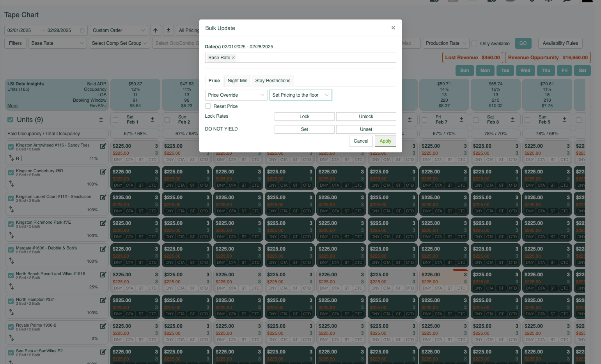This screenshot has height=364, width=601.
Task: Click the up arrow sort button
Action: (156, 30)
